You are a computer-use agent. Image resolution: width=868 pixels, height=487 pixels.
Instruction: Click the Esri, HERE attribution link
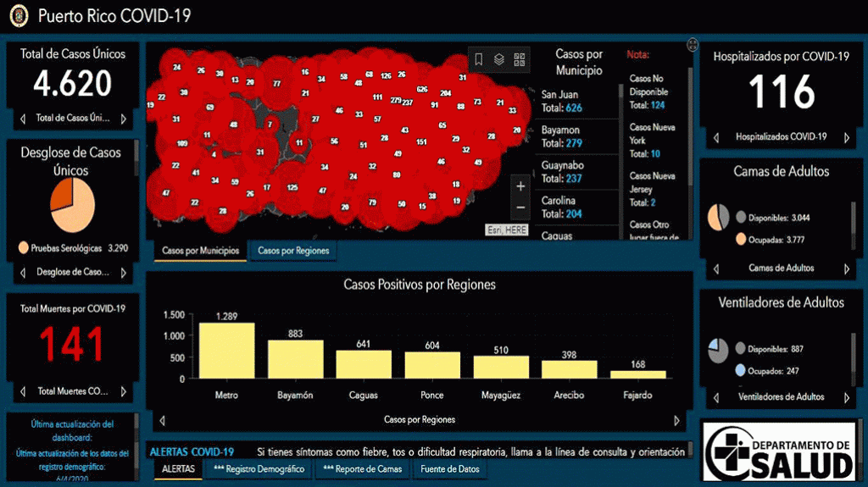click(x=507, y=230)
